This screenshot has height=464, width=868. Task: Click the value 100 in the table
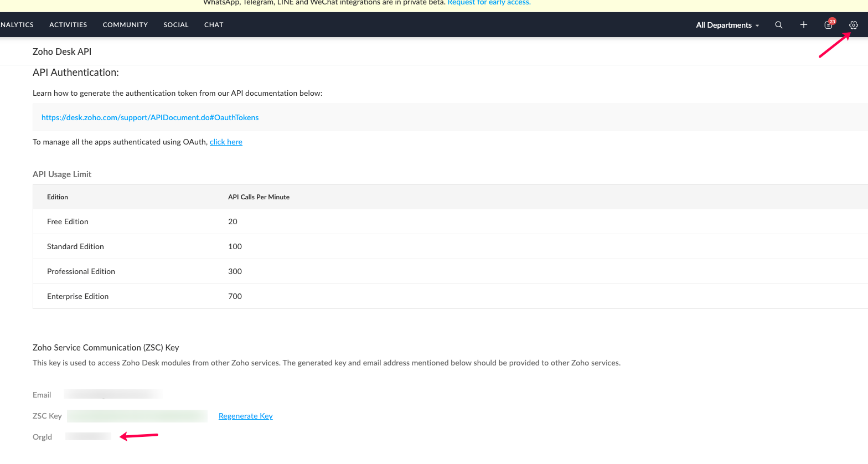click(235, 246)
